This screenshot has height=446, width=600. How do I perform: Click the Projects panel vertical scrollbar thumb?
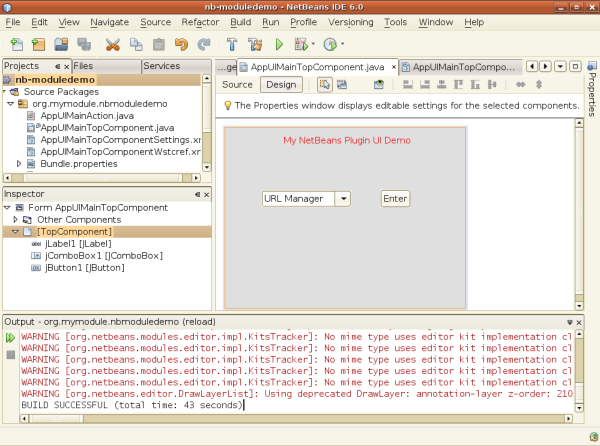pos(207,108)
